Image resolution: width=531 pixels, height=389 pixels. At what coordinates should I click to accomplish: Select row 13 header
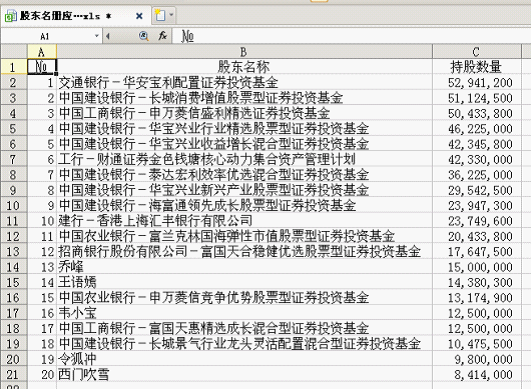click(x=14, y=252)
